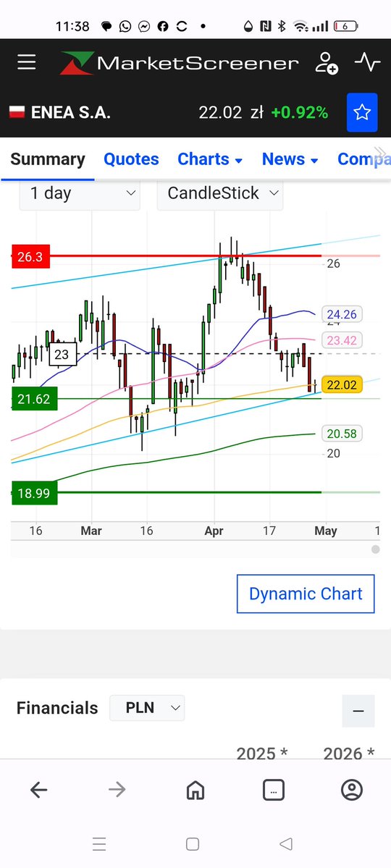
Task: Select the 26.3 red resistance label
Action: coord(30,257)
